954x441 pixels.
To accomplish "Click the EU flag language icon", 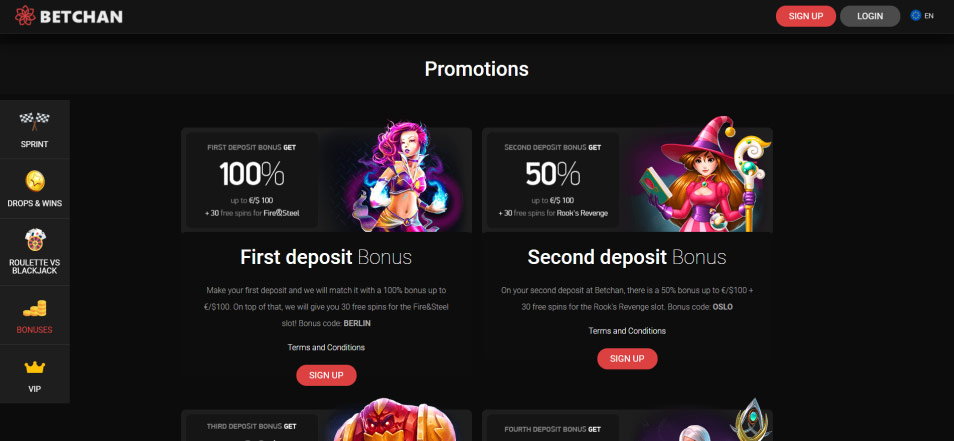I will pyautogui.click(x=915, y=16).
